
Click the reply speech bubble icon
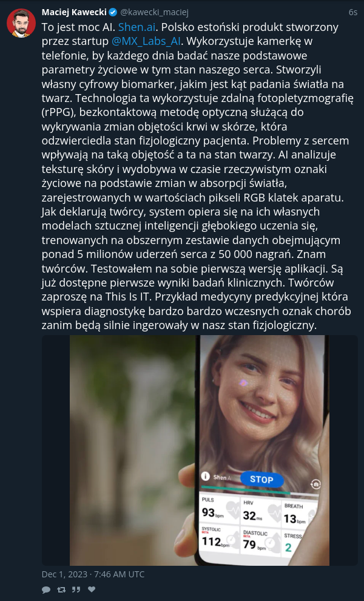(46, 589)
